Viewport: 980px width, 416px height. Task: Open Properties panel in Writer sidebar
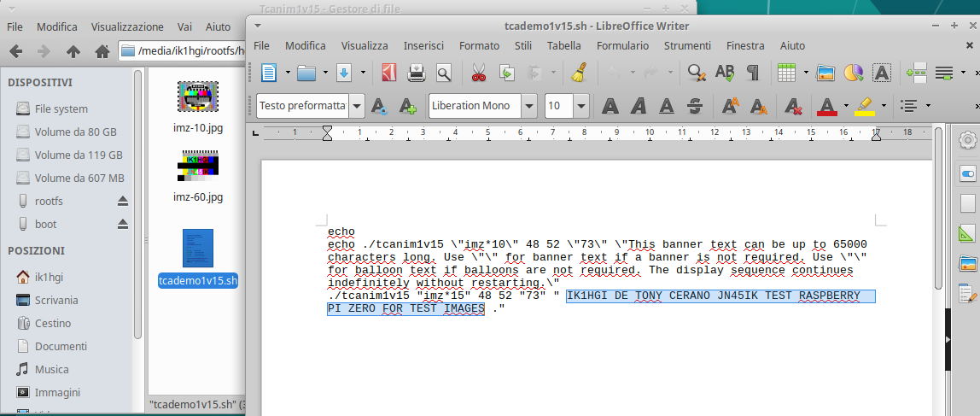pyautogui.click(x=967, y=174)
